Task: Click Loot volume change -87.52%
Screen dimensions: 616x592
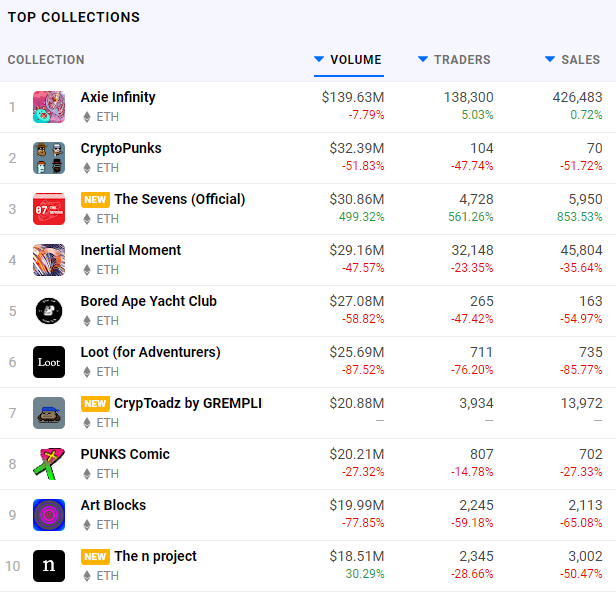Action: click(x=363, y=370)
